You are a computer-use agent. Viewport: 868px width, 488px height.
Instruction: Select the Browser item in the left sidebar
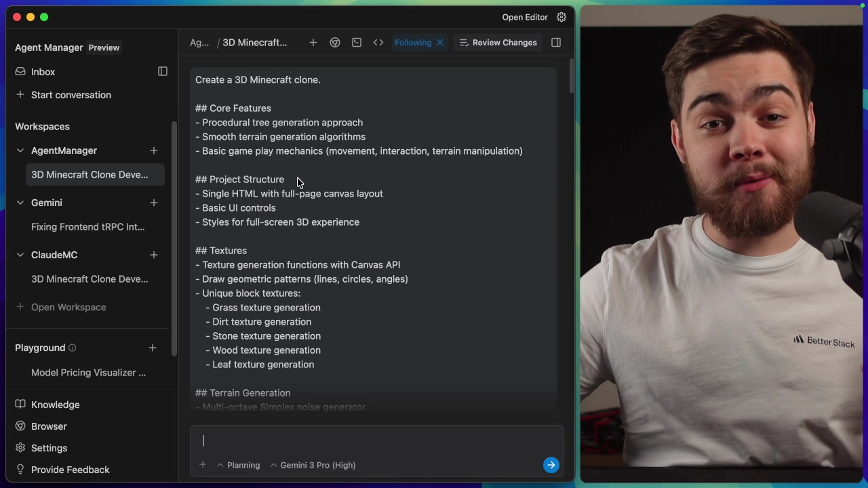click(49, 426)
